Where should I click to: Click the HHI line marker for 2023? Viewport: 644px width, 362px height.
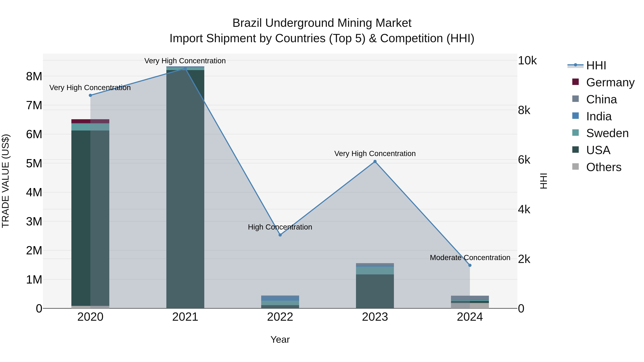(x=375, y=162)
